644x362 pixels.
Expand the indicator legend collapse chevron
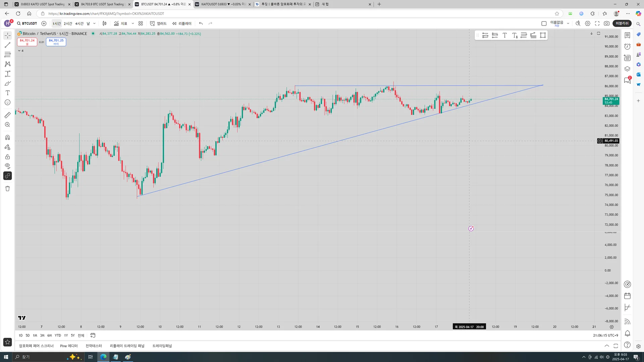(x=19, y=51)
